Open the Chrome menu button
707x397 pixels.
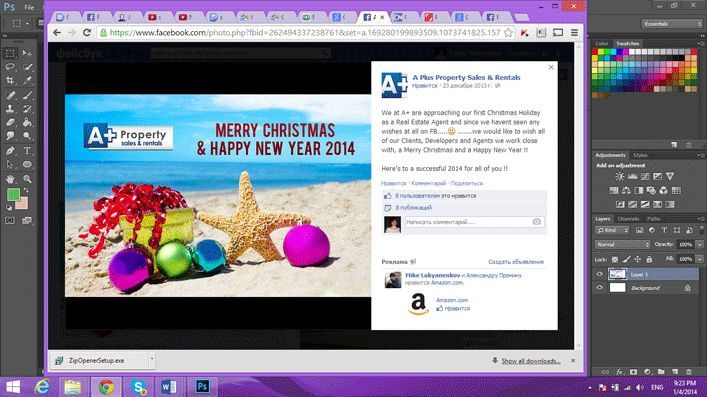pos(574,32)
